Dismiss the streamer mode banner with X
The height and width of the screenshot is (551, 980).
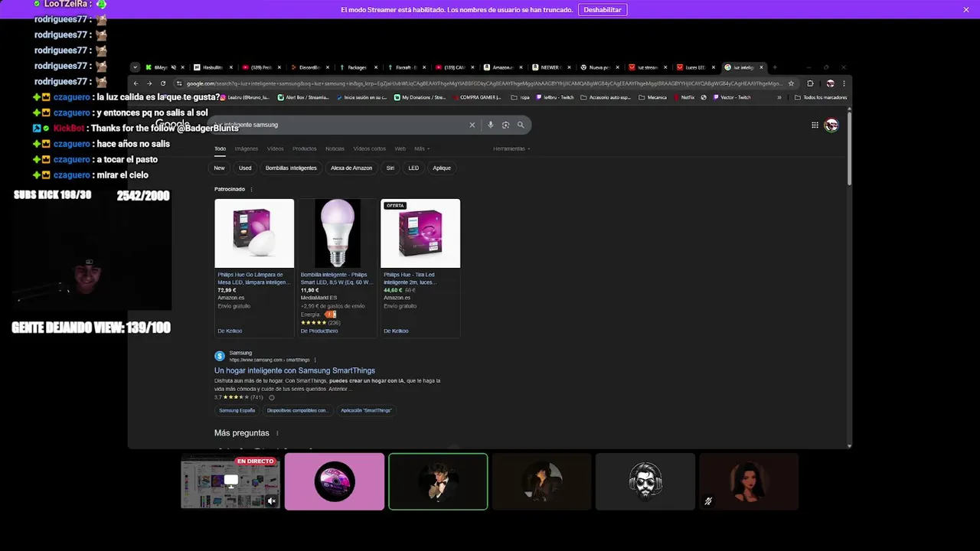pyautogui.click(x=966, y=10)
